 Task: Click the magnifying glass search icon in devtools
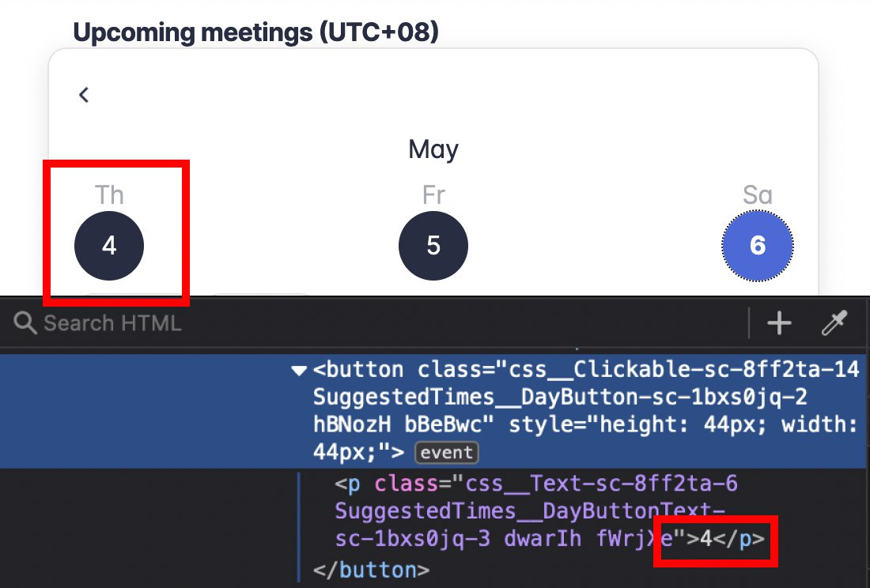25,322
